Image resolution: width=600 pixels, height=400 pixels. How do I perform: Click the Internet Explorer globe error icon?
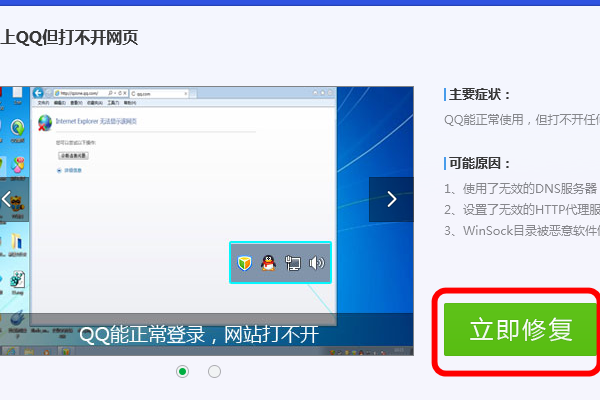[45, 122]
